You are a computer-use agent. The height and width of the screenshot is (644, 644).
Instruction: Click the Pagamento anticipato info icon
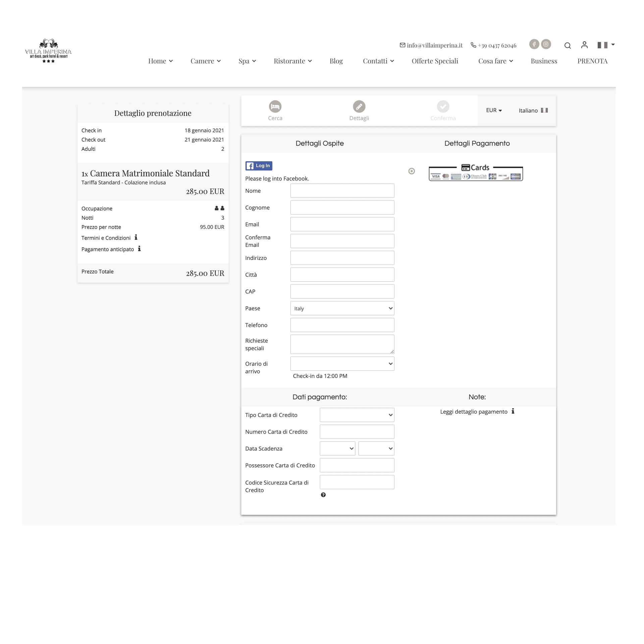point(139,249)
